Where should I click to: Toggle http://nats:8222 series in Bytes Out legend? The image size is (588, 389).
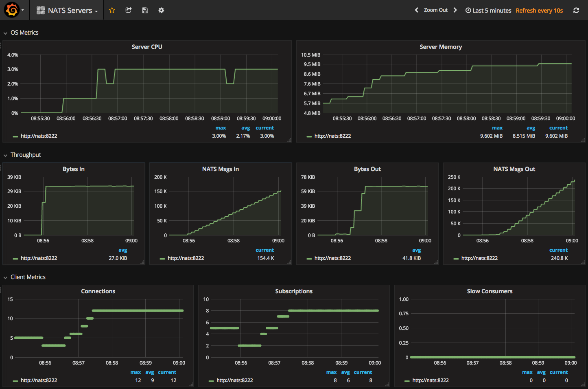click(x=332, y=258)
